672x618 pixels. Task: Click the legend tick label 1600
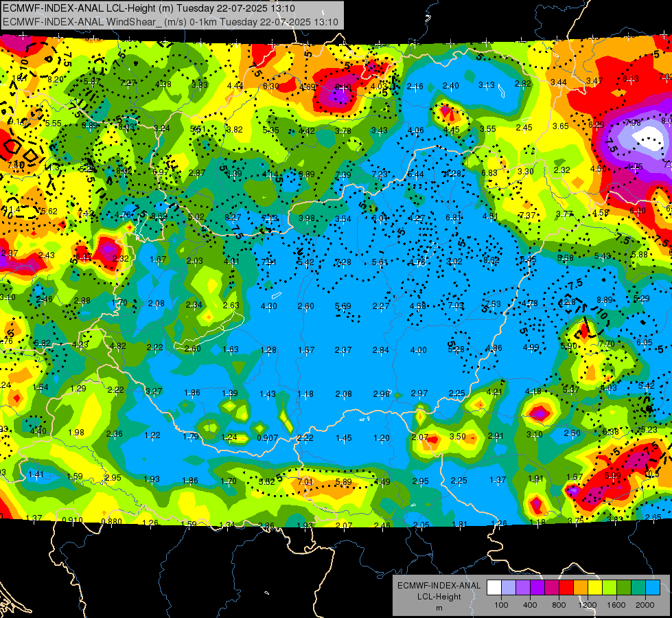pos(616,605)
